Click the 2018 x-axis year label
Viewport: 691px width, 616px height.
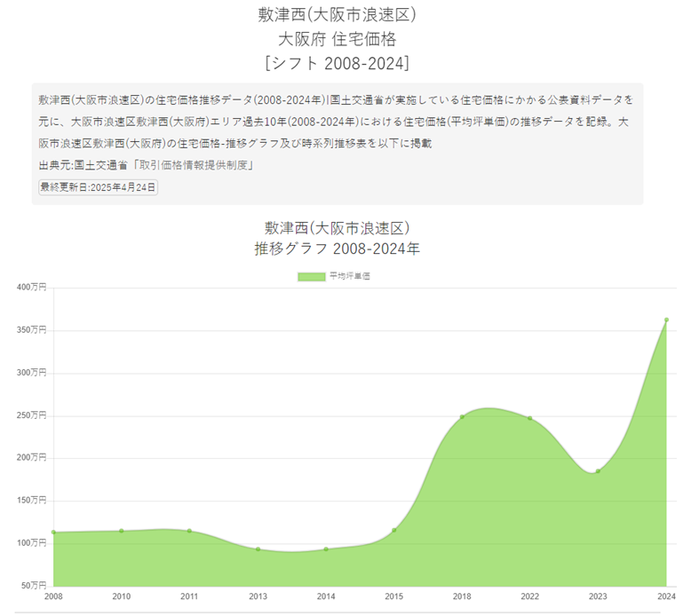(462, 596)
